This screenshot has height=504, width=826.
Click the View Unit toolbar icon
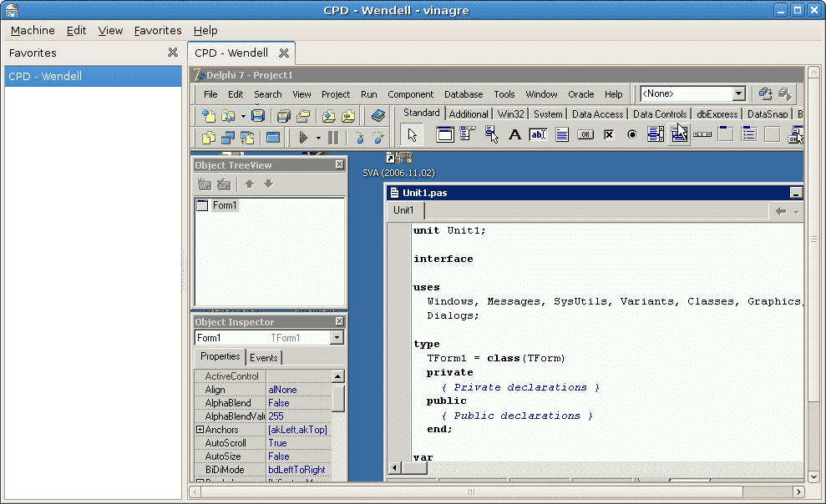click(x=209, y=138)
